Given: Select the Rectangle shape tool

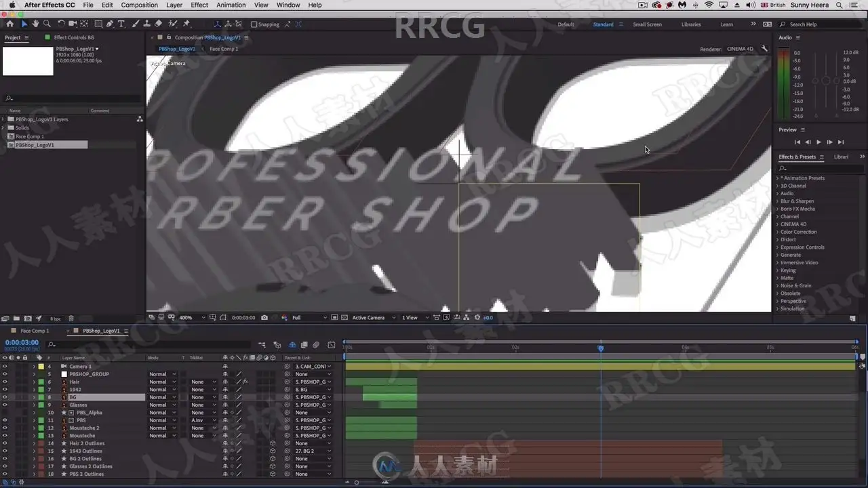Looking at the screenshot, I should point(98,24).
